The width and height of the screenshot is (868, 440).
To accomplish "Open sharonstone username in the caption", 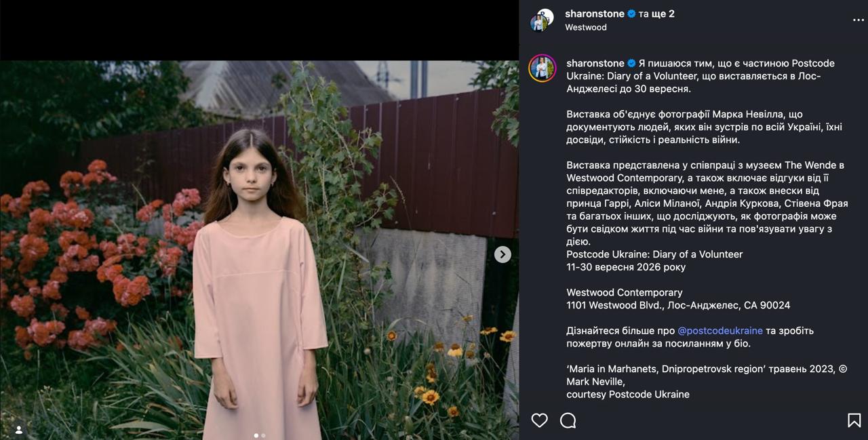I will [595, 63].
